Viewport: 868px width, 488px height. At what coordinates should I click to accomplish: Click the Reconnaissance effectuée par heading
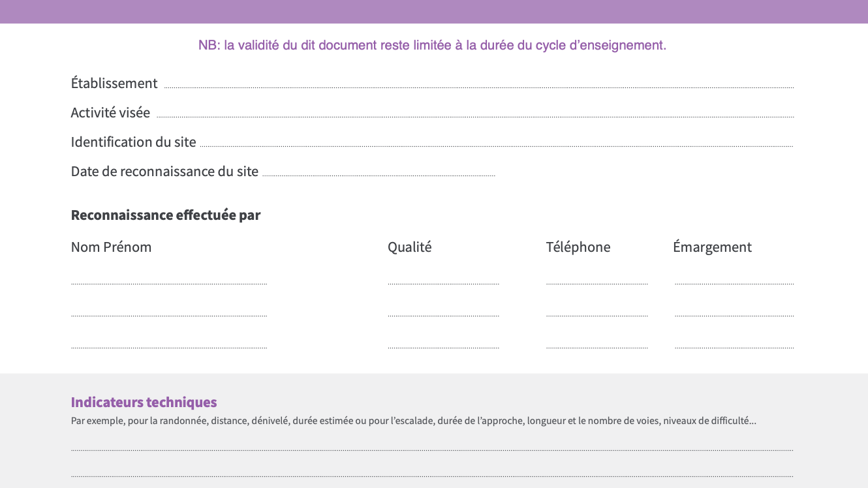pyautogui.click(x=166, y=215)
